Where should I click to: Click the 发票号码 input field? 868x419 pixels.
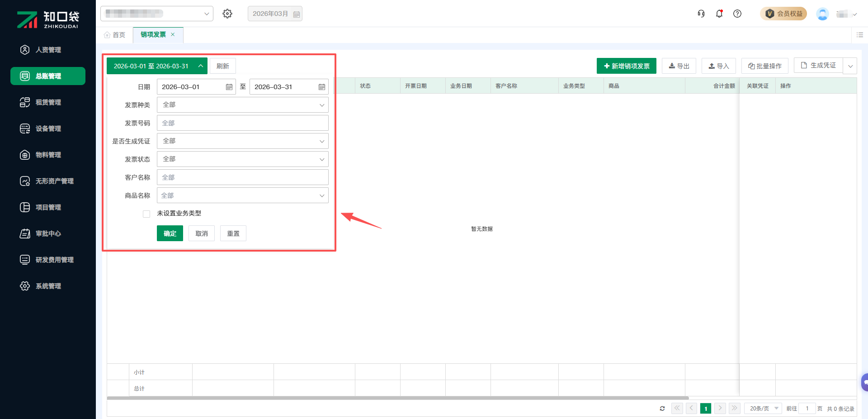[x=243, y=123]
